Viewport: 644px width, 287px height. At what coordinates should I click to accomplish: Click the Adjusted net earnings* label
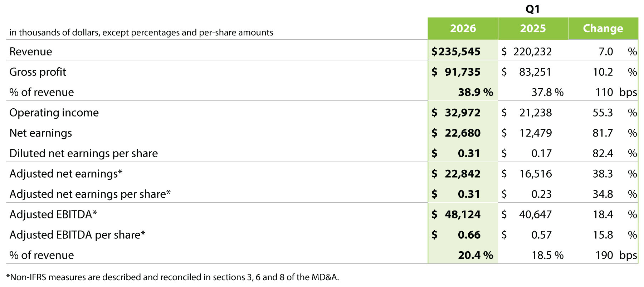tap(66, 174)
